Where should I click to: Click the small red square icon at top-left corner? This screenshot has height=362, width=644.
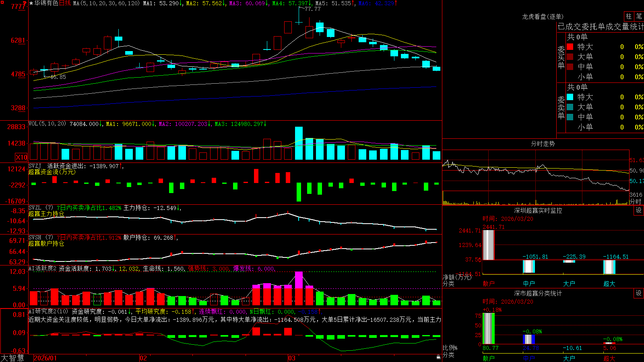point(2,2)
